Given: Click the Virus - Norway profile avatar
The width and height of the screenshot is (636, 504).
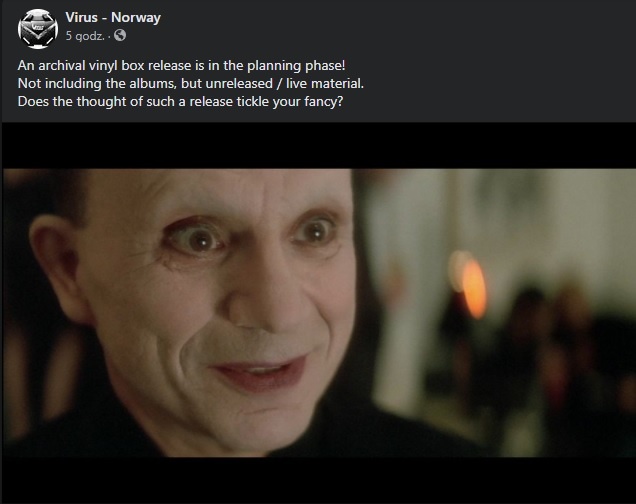Looking at the screenshot, I should click(x=38, y=29).
